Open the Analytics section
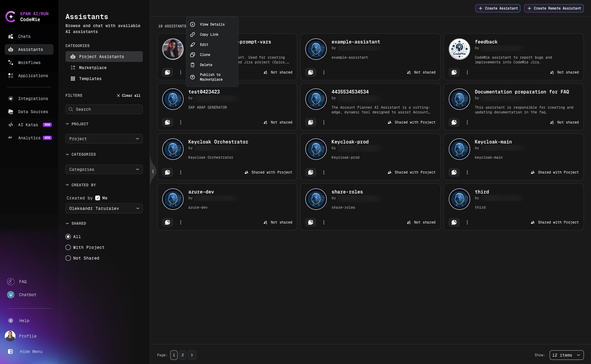 (29, 138)
